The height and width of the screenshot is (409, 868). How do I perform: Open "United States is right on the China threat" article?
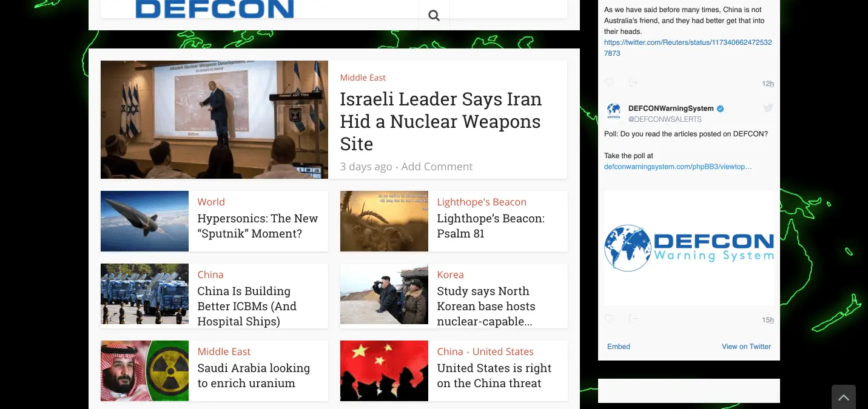click(494, 376)
